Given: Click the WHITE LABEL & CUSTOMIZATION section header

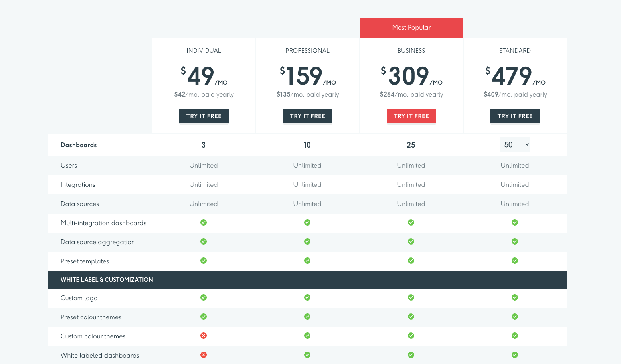Looking at the screenshot, I should pyautogui.click(x=107, y=279).
